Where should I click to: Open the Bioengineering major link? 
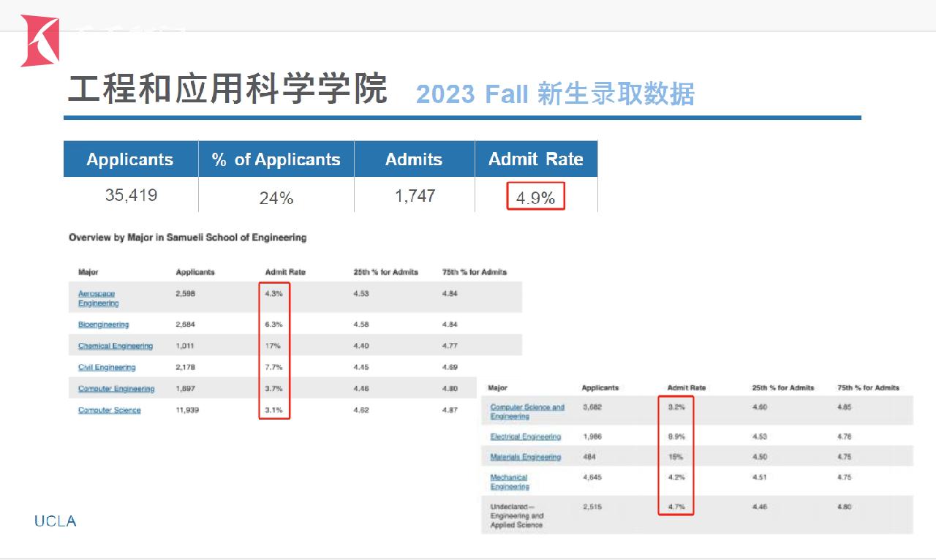(103, 324)
